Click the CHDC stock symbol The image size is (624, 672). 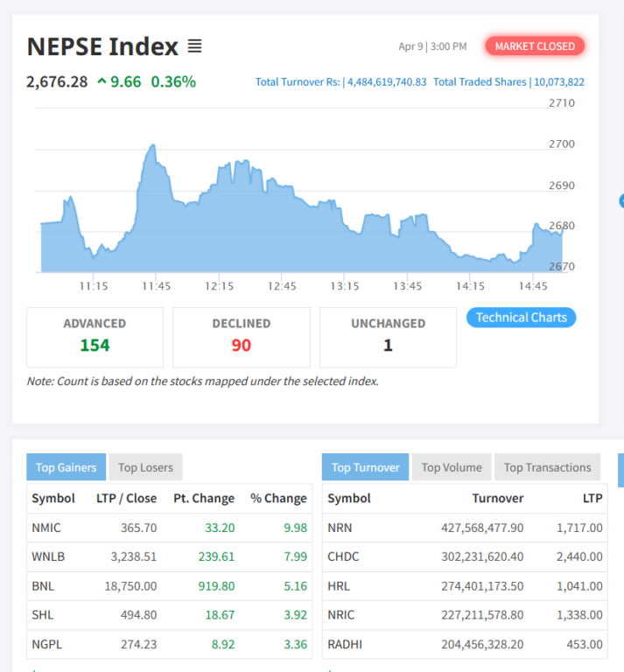343,556
